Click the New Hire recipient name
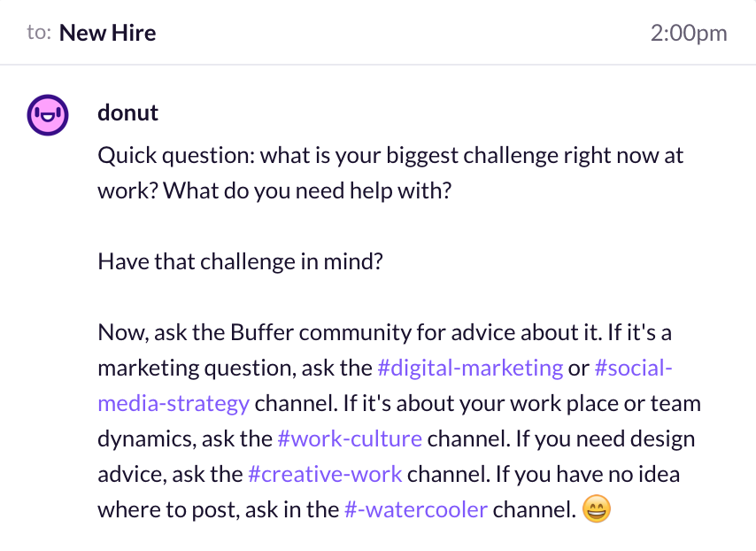This screenshot has width=756, height=551. tap(107, 34)
